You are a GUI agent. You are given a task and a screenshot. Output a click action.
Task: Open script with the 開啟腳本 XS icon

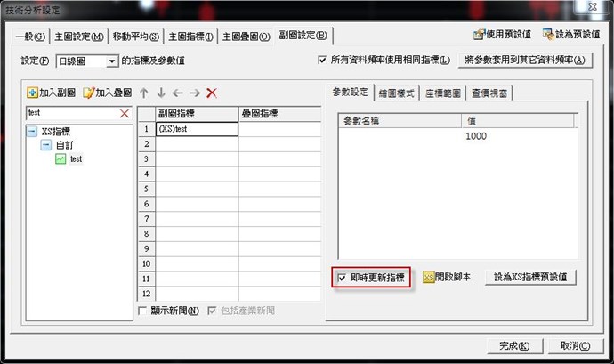point(429,277)
